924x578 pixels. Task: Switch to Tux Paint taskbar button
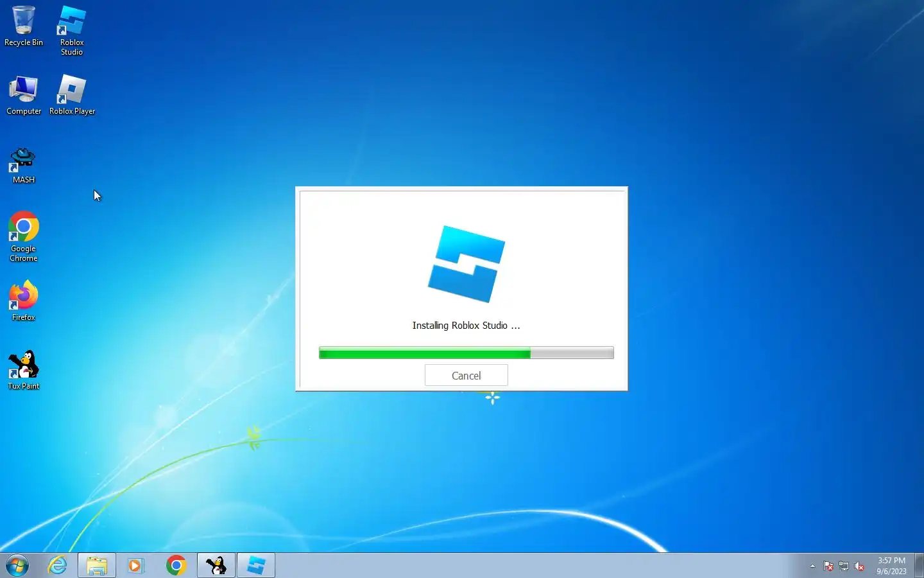pos(216,566)
